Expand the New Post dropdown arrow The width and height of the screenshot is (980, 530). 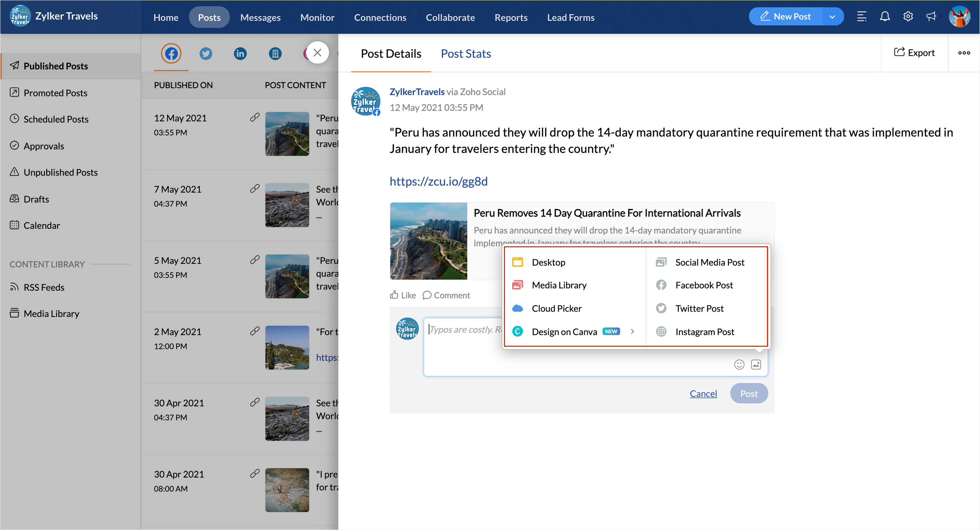coord(832,17)
